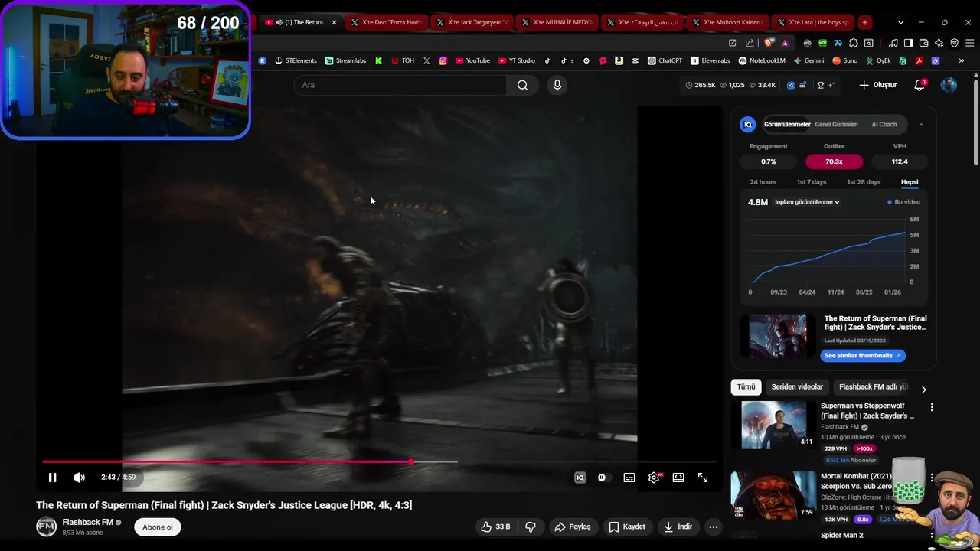980x551 pixels.
Task: Open a new browser tab with plus
Action: click(x=864, y=22)
